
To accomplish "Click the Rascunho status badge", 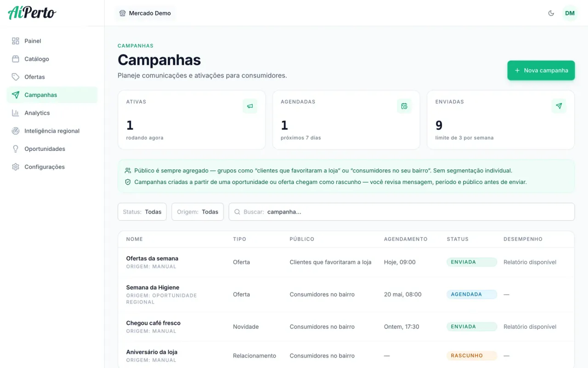I will pyautogui.click(x=472, y=356).
